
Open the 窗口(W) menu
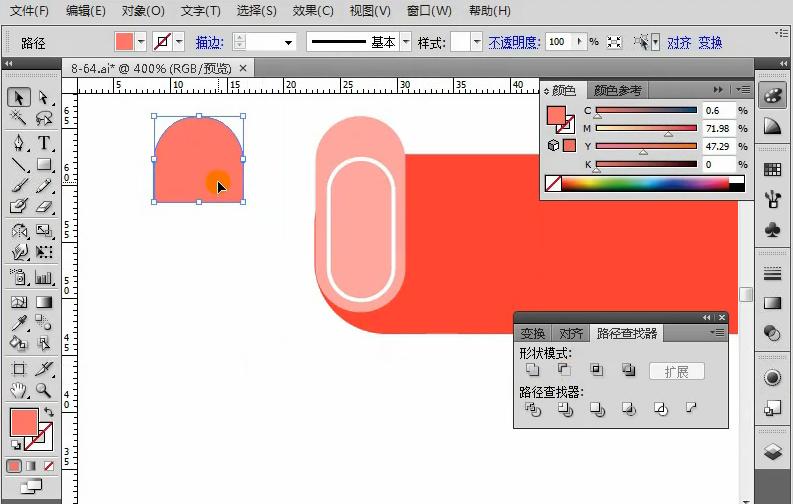click(x=429, y=11)
